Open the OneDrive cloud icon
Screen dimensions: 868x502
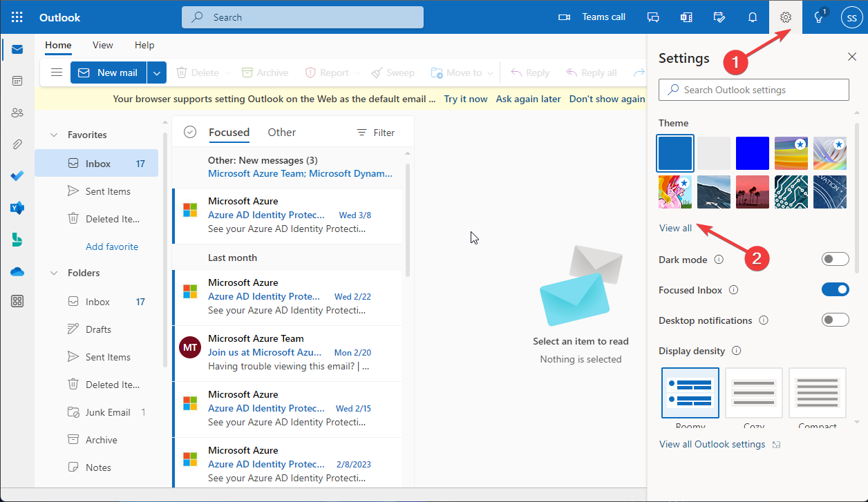17,271
